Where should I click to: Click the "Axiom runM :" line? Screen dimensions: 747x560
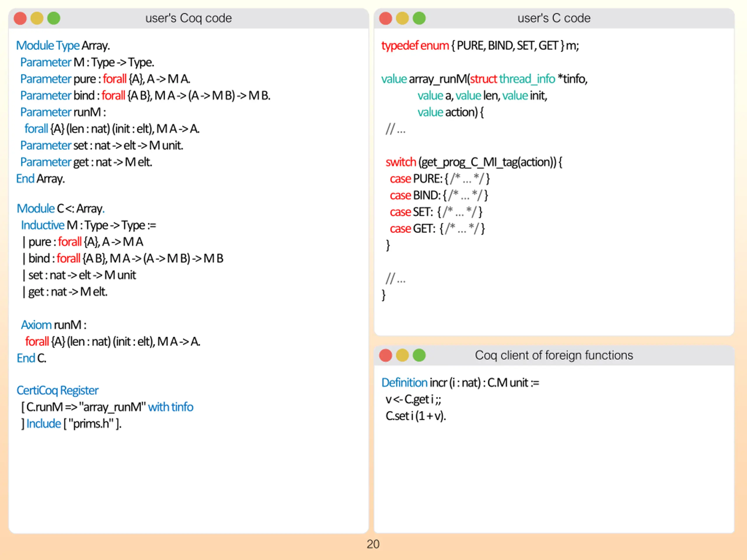coord(54,325)
